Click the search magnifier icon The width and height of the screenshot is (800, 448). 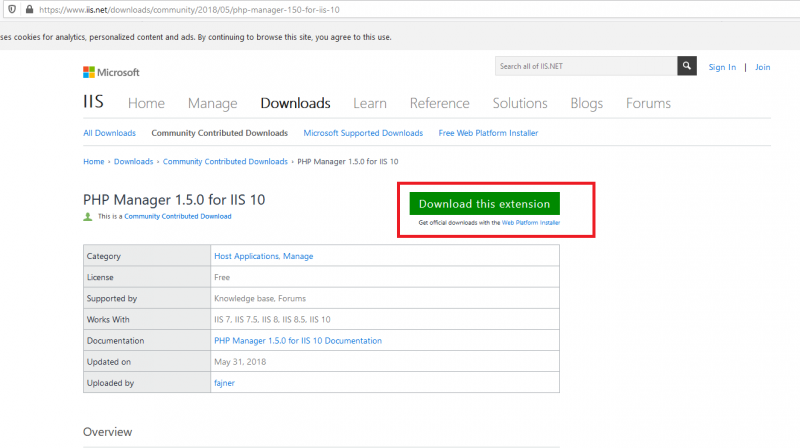pos(687,67)
